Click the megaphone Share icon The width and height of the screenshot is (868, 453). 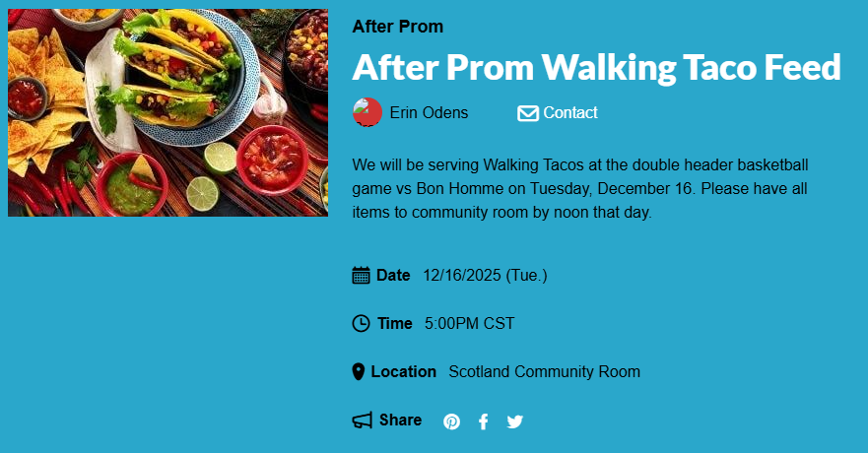[x=362, y=421]
